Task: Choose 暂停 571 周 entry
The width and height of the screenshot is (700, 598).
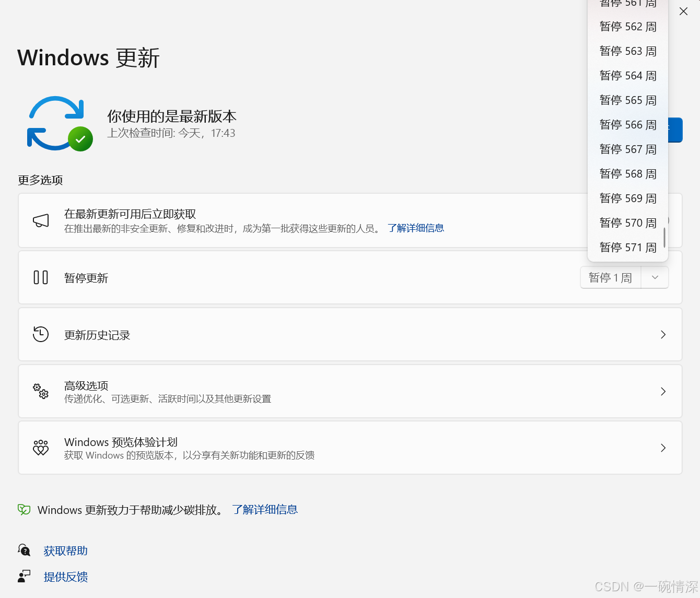Action: coord(628,248)
